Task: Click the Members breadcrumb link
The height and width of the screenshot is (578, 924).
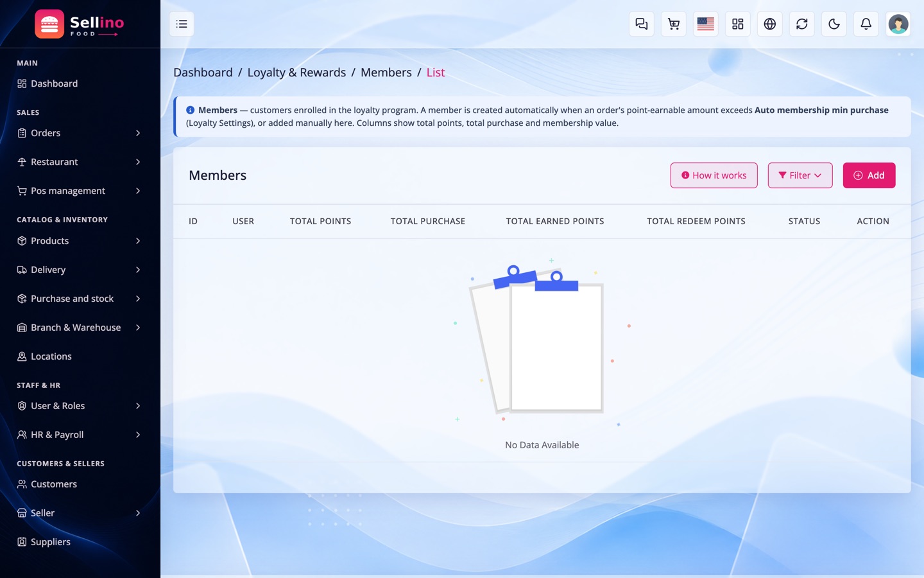Action: tap(386, 73)
